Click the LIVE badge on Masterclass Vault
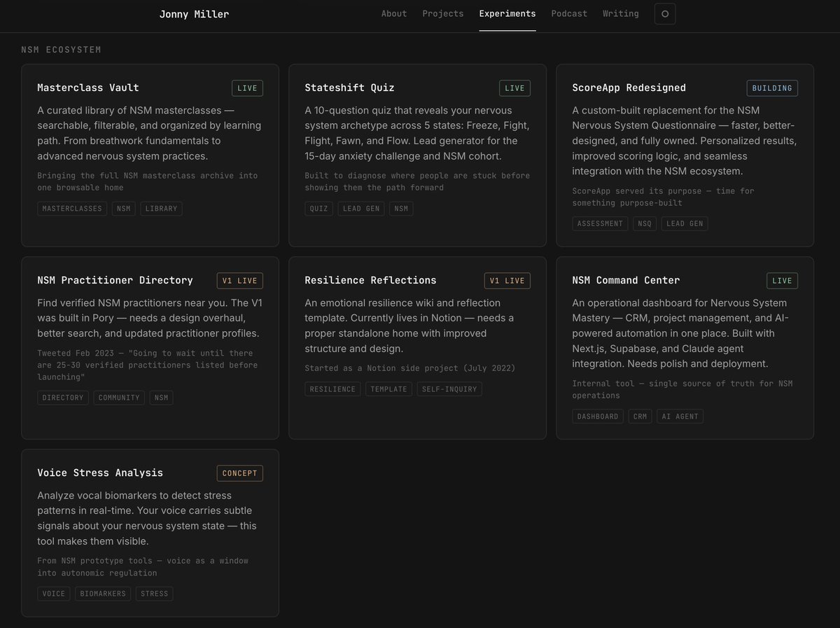 [x=247, y=88]
